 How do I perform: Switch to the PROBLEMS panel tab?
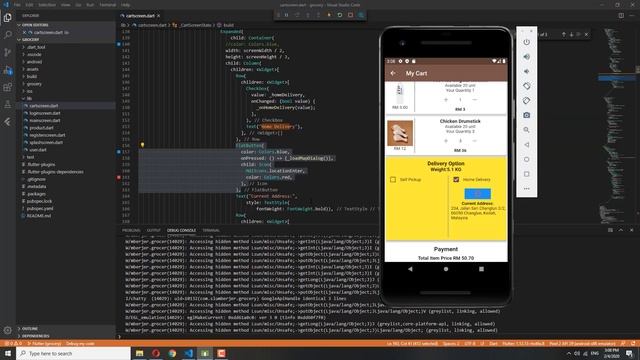click(131, 231)
